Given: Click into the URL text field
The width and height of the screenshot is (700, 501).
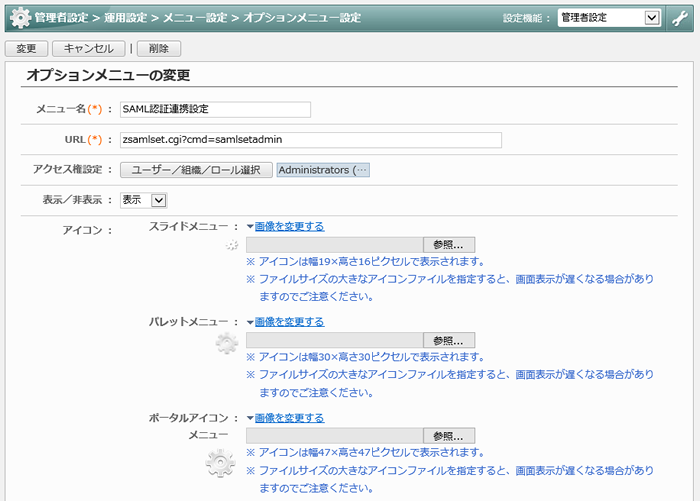Looking at the screenshot, I should click(309, 140).
